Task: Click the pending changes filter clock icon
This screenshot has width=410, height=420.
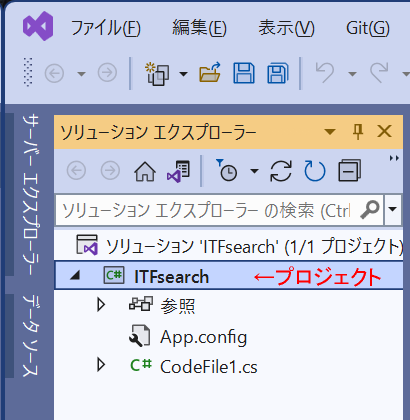Action: pyautogui.click(x=227, y=170)
